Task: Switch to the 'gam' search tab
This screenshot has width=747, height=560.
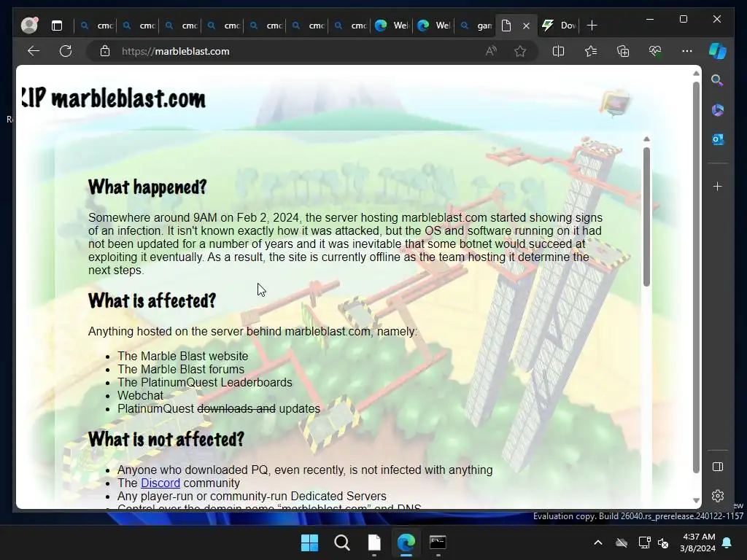Action: tap(476, 26)
